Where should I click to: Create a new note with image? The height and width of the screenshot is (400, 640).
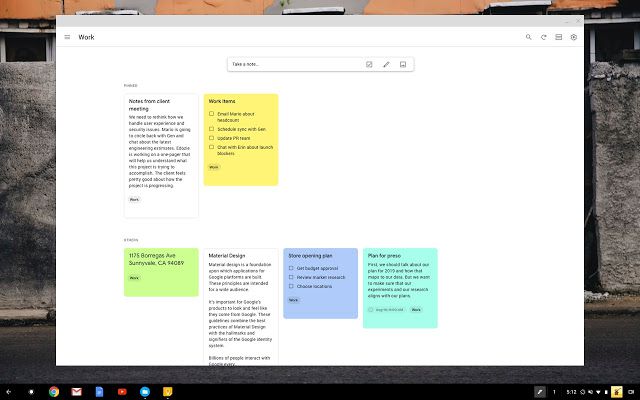pyautogui.click(x=402, y=64)
